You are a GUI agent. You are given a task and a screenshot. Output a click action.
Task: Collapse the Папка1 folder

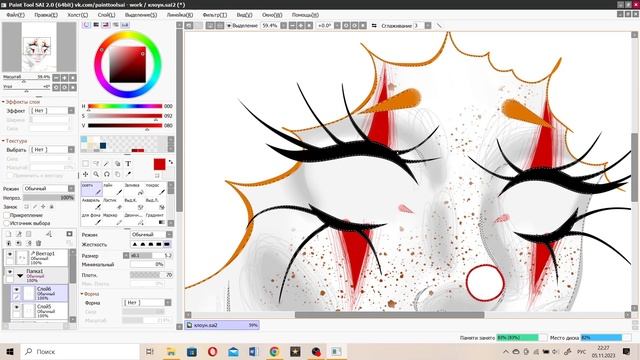[x=20, y=276]
